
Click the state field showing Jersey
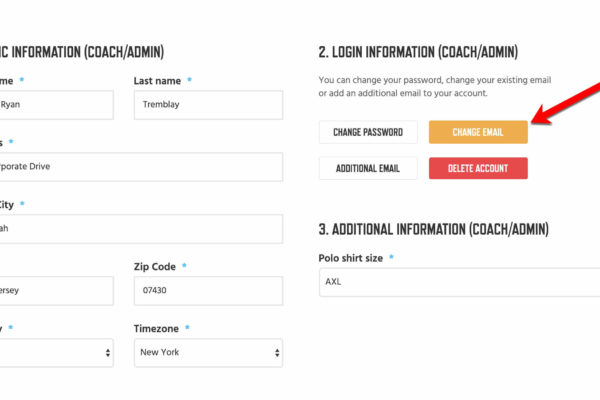[55, 291]
